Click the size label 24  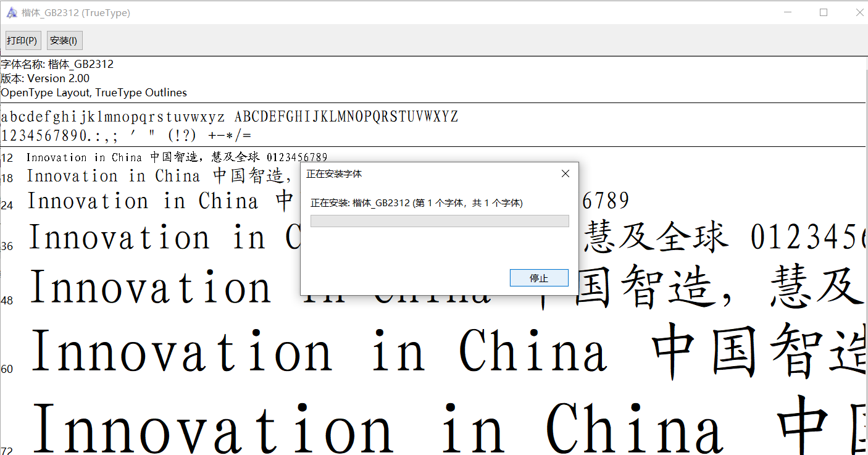(7, 205)
